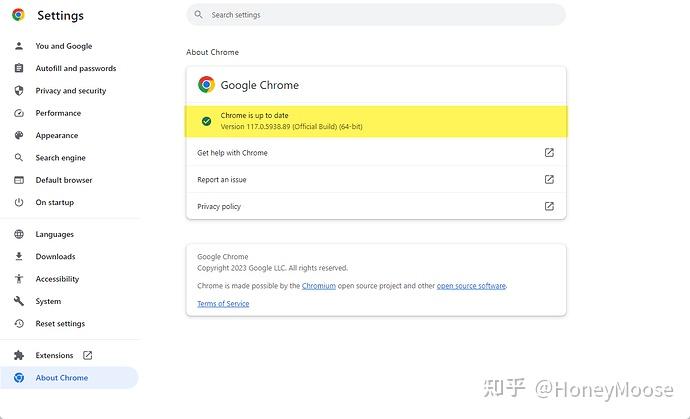Follow the Chromium hyperlink

pyautogui.click(x=318, y=286)
